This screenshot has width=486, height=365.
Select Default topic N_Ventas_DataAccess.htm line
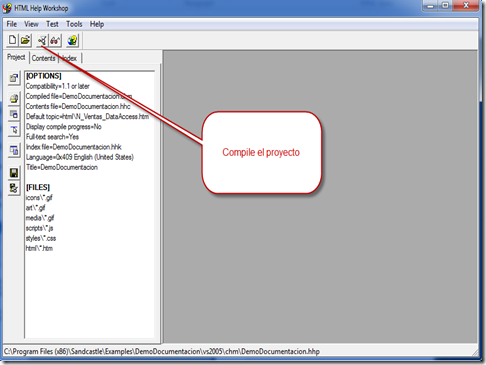[87, 117]
